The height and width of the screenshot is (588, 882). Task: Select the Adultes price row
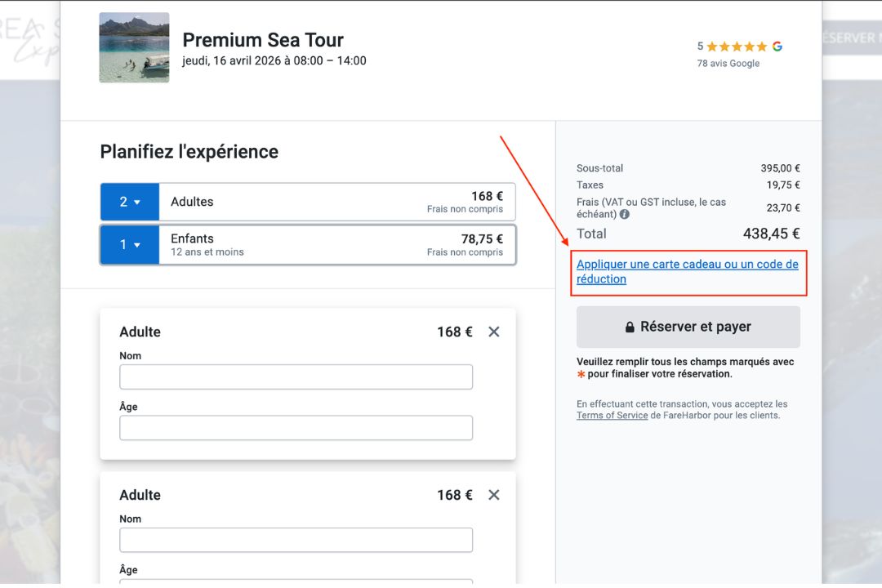click(336, 202)
